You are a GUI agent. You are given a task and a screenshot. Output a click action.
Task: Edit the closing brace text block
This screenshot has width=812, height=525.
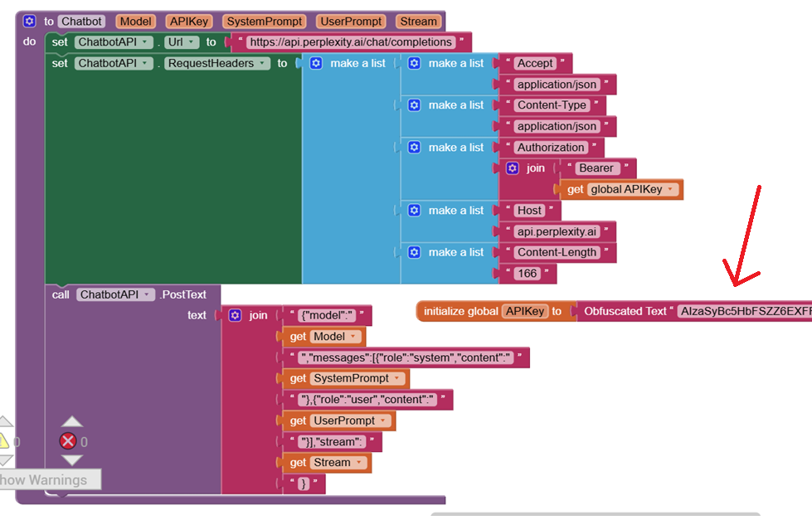(x=304, y=484)
